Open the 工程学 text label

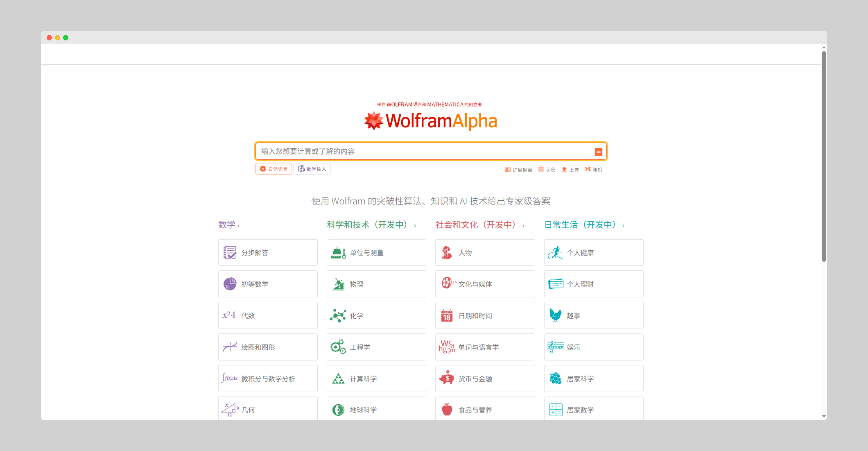point(360,347)
